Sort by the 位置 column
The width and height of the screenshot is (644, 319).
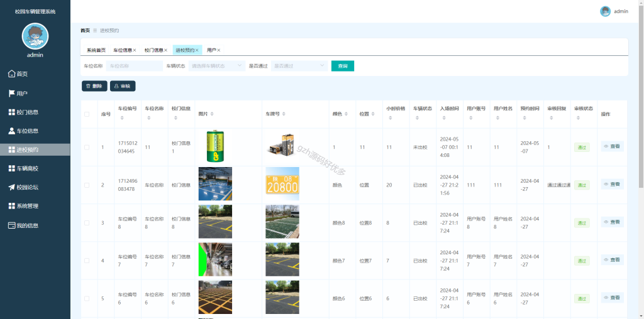[x=373, y=114]
